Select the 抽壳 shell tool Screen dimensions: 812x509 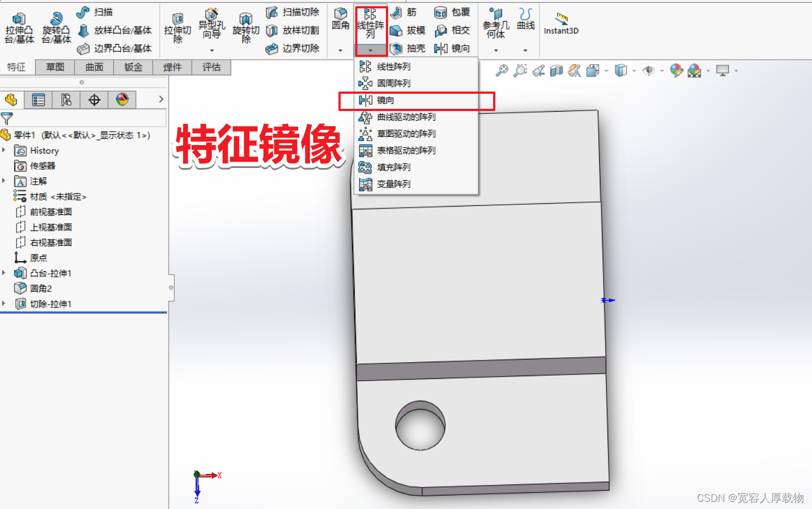point(408,49)
